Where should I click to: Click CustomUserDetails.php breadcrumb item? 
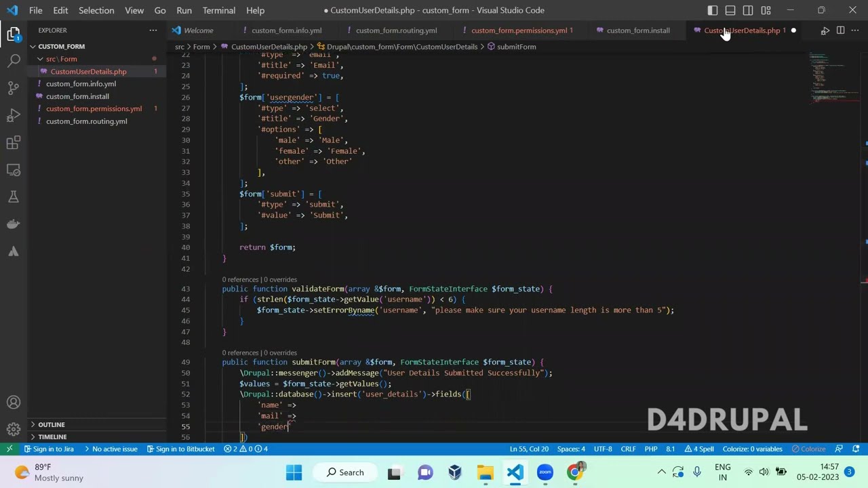(264, 47)
